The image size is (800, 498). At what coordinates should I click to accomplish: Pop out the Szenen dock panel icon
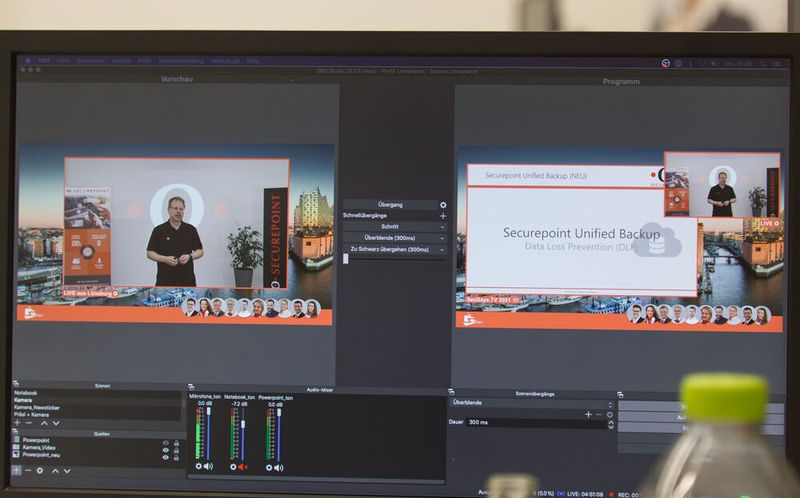pos(16,384)
